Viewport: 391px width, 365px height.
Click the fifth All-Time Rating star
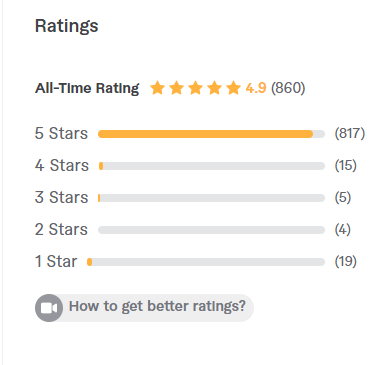click(233, 88)
